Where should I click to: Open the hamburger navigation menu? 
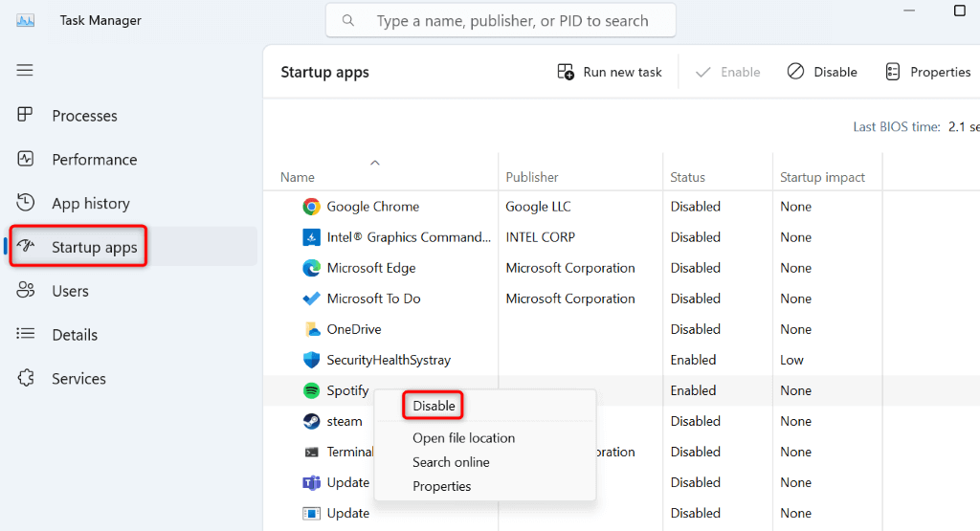[x=25, y=70]
